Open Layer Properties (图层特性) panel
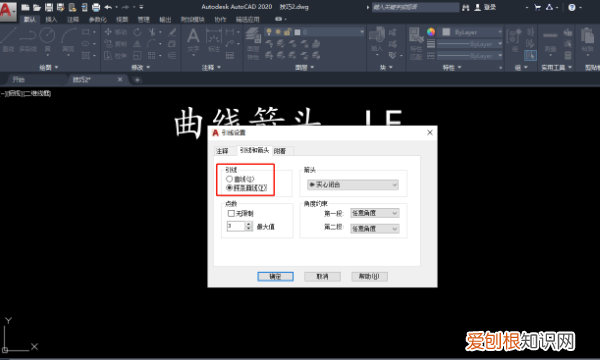The width and height of the screenshot is (600, 360). coord(253,44)
